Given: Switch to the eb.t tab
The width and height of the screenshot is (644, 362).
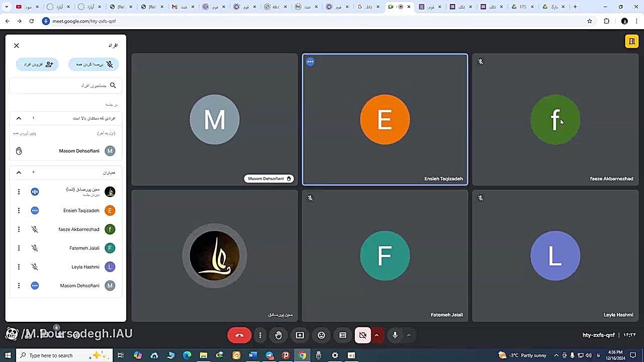Looking at the screenshot, I should pyautogui.click(x=275, y=7).
